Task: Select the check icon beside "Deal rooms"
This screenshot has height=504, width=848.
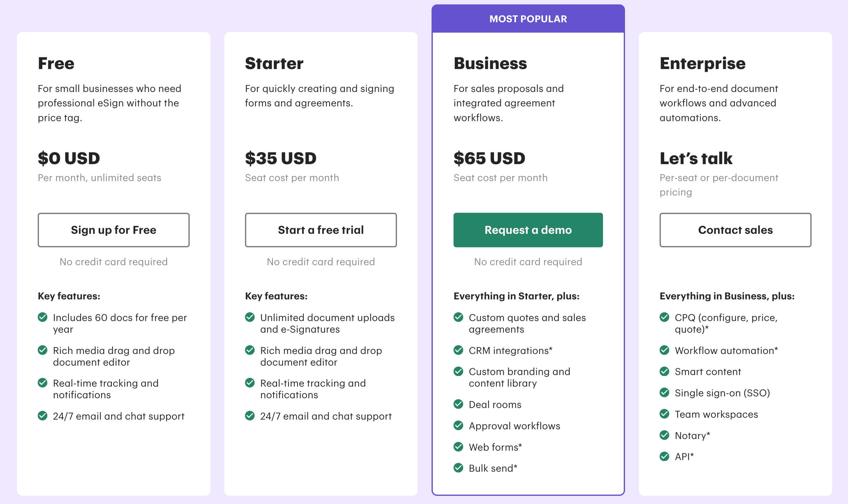Action: click(x=459, y=404)
